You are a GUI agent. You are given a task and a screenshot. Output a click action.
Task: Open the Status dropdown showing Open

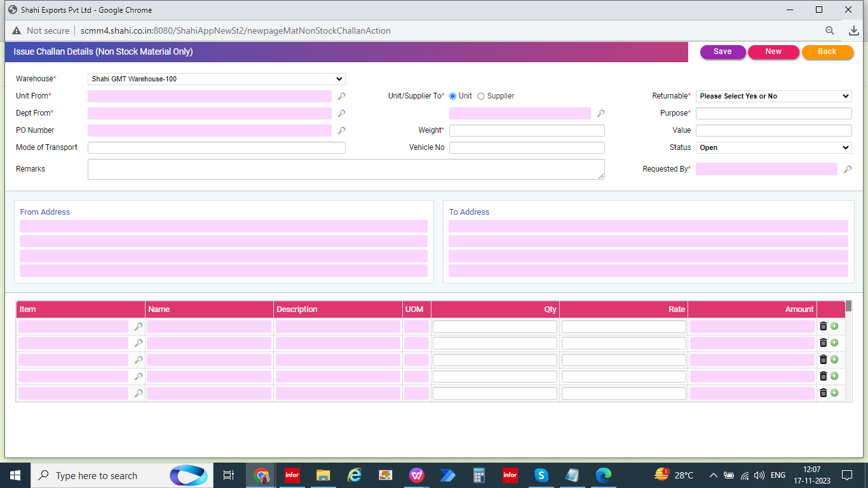(x=773, y=147)
